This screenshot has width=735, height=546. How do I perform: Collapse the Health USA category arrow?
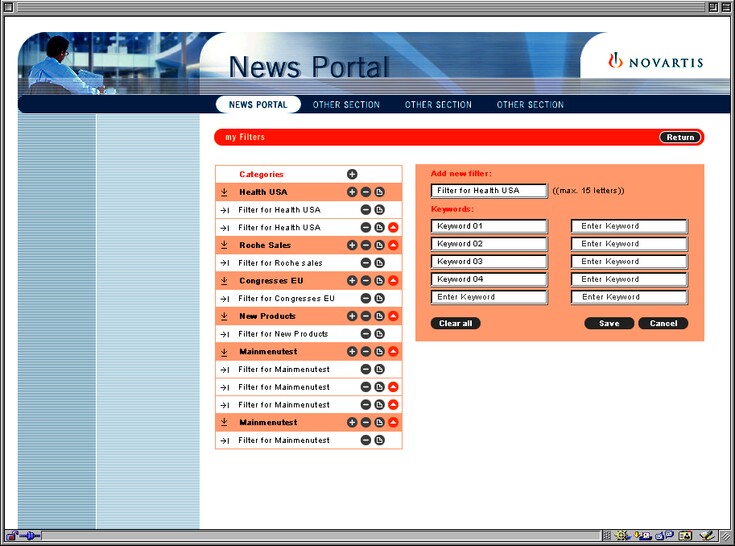click(224, 192)
